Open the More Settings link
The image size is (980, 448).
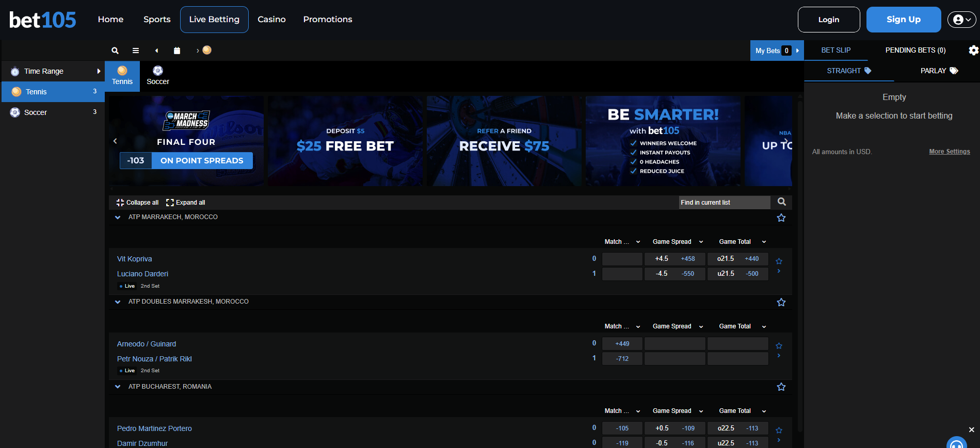click(950, 152)
